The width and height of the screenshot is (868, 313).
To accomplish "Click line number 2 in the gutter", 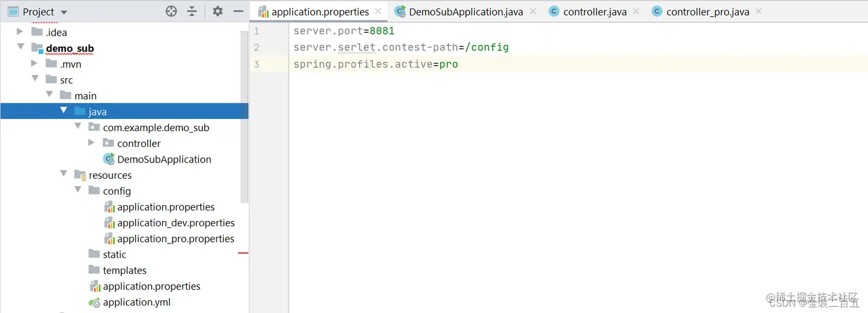I will click(x=257, y=47).
